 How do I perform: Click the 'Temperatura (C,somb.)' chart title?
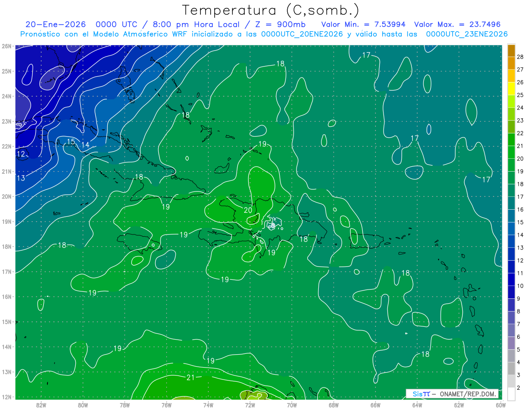coord(270,10)
